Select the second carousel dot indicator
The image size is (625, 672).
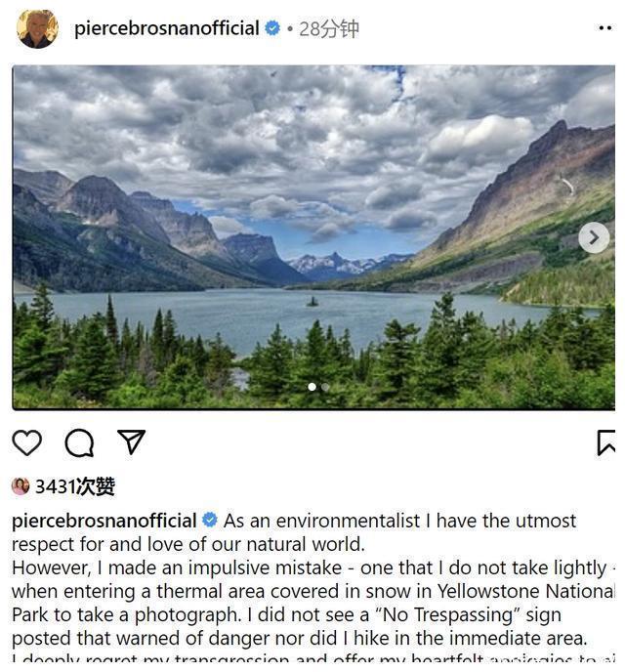click(x=325, y=387)
